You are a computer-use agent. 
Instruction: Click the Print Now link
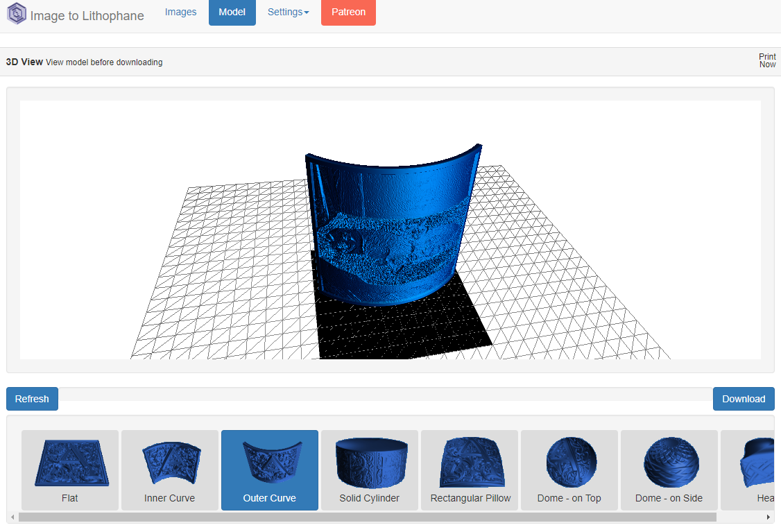pyautogui.click(x=767, y=61)
